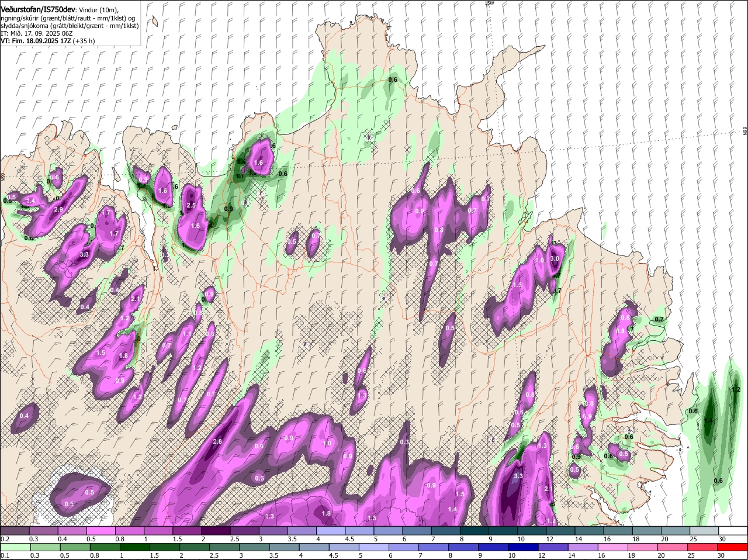Pick the palest green swatch at 0.1

(15, 547)
